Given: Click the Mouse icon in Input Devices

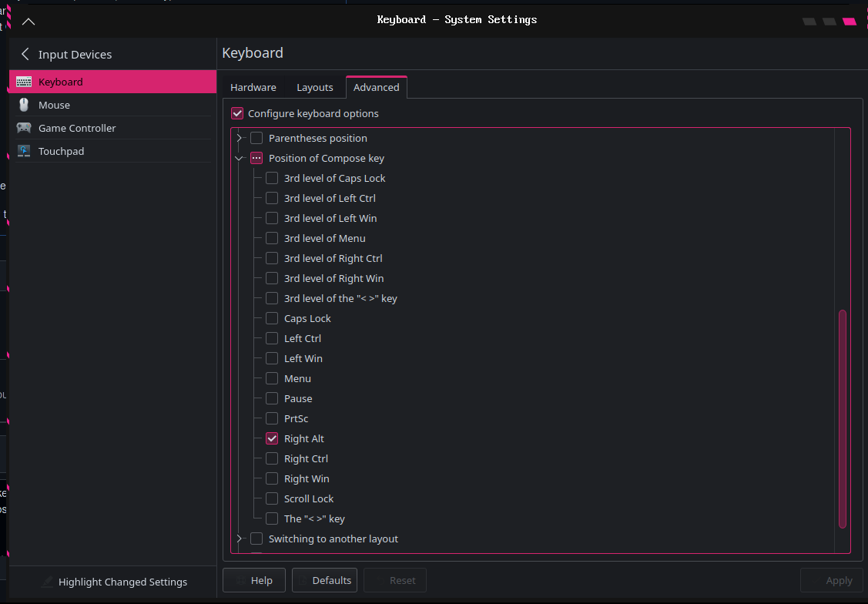Looking at the screenshot, I should tap(23, 105).
